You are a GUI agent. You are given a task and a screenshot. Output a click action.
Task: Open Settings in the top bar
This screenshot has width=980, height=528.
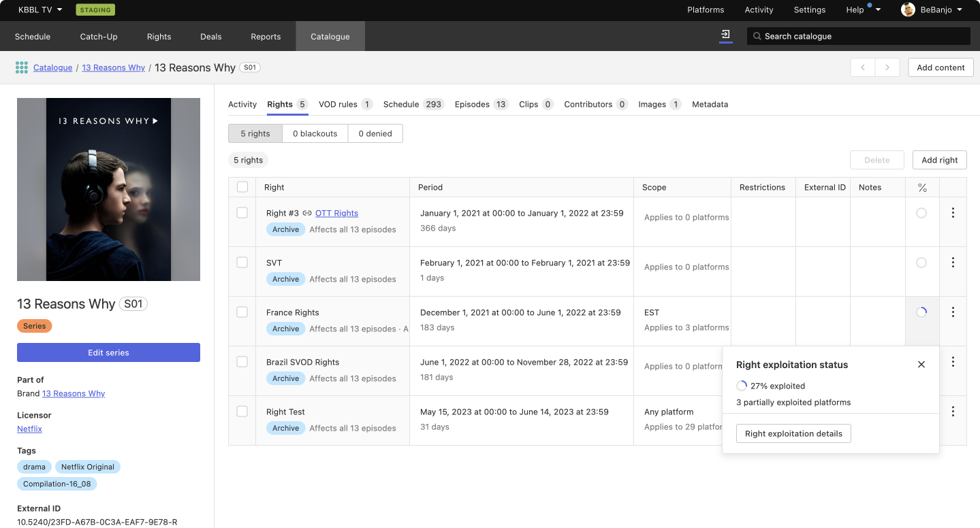(x=810, y=10)
